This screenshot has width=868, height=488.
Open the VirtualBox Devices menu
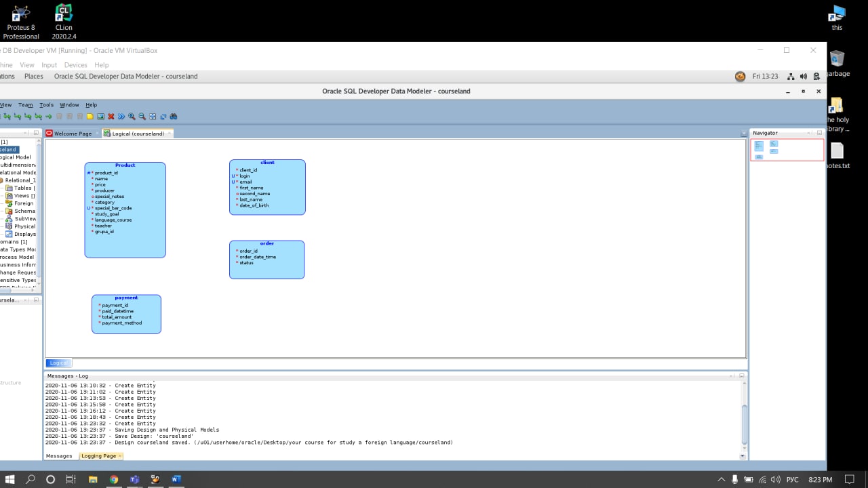[x=75, y=65]
